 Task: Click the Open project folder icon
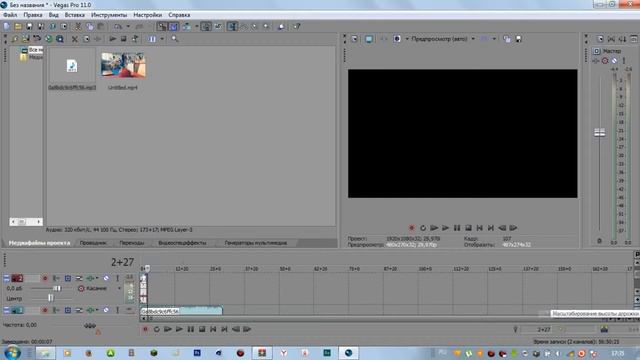click(18, 27)
